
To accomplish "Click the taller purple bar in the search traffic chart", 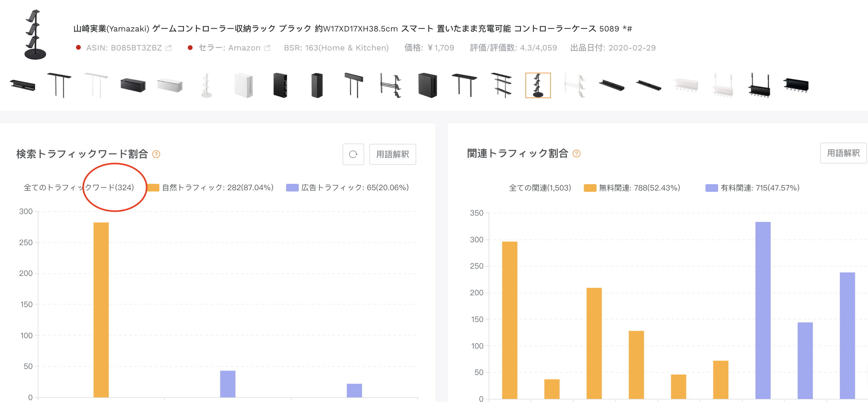I will tap(228, 384).
